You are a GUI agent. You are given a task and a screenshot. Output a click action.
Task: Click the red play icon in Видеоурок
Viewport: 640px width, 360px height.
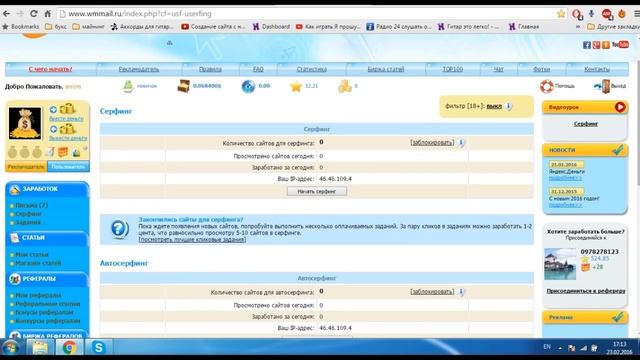coord(620,107)
